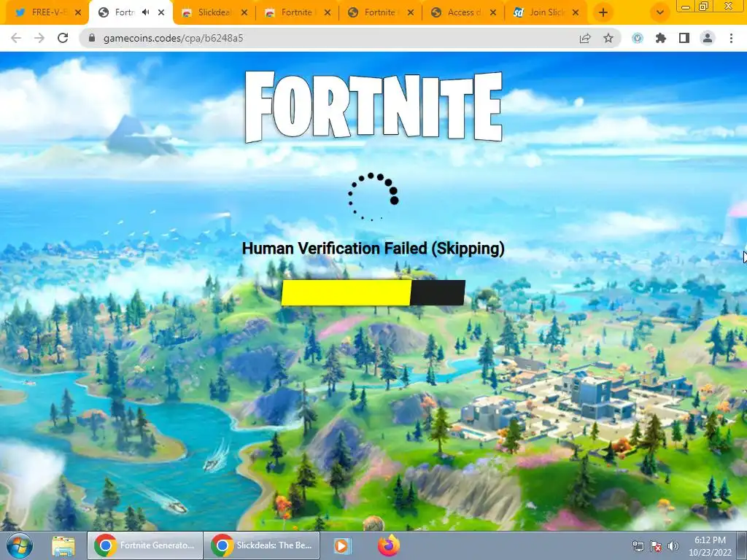Screen dimensions: 747x560
Task: Close the FREE-V-B Twitter tab
Action: (77, 13)
